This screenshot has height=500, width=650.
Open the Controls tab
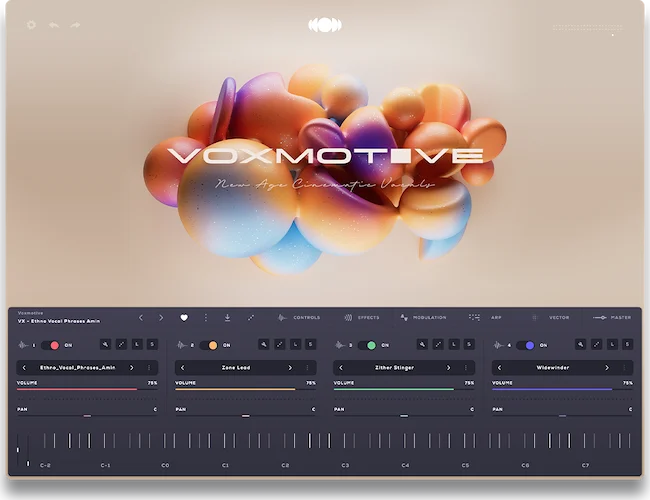[299, 318]
